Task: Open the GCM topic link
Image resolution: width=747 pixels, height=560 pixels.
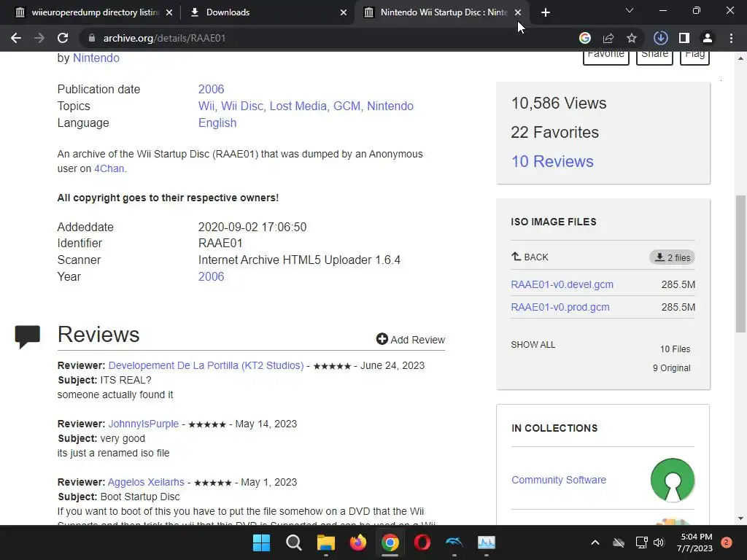Action: [347, 106]
